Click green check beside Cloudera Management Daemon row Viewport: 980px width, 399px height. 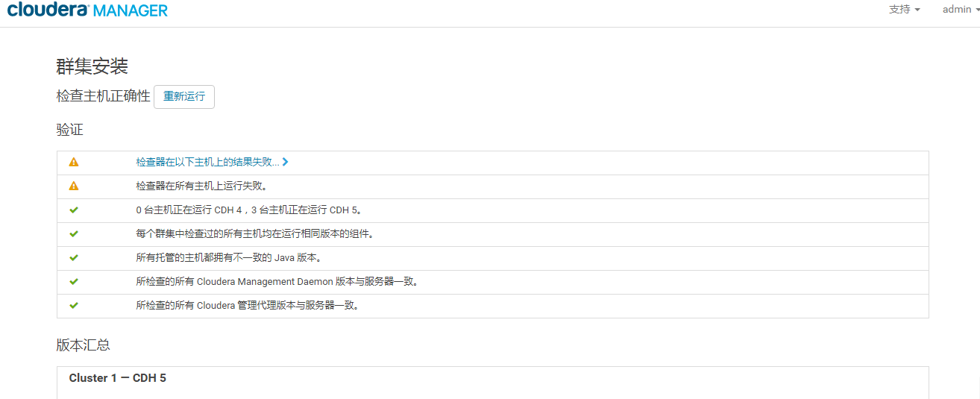(x=74, y=281)
